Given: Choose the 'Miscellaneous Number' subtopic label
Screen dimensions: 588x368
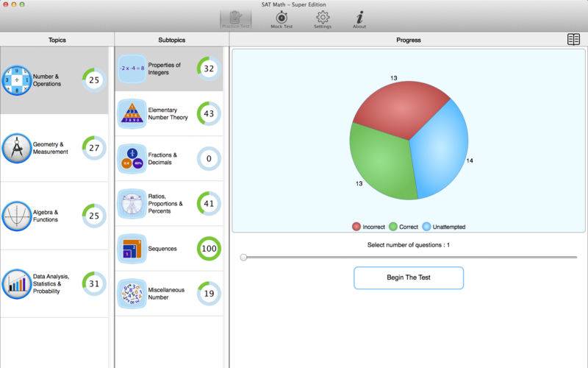Looking at the screenshot, I should pos(166,294).
